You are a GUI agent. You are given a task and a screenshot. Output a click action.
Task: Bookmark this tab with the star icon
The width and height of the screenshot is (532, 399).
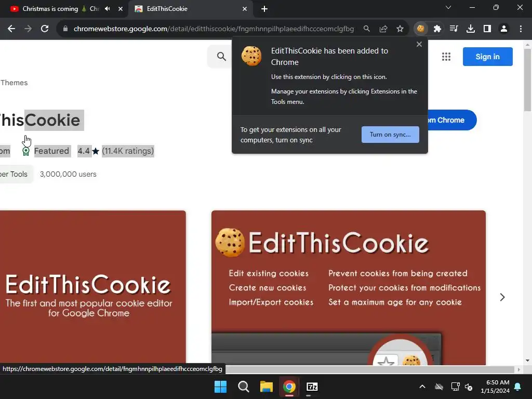pyautogui.click(x=400, y=29)
